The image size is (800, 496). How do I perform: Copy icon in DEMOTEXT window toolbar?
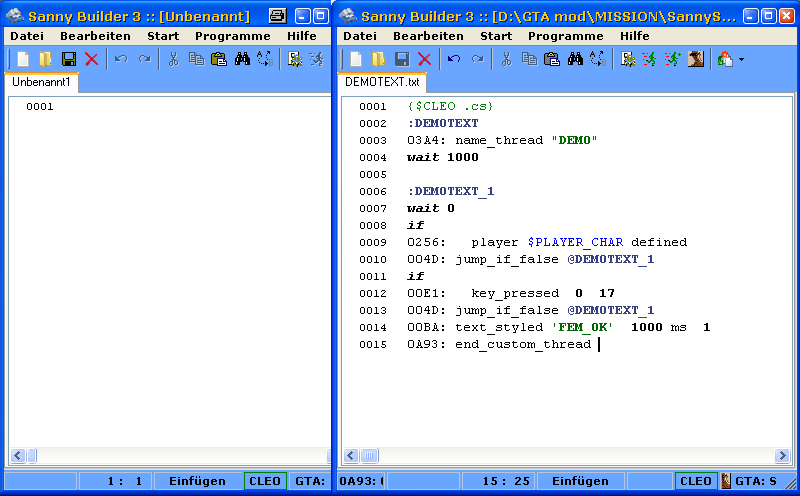(x=530, y=59)
